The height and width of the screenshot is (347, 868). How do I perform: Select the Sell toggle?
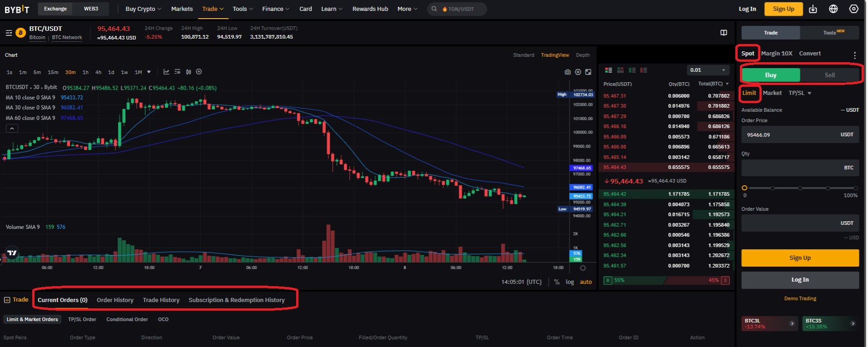[x=830, y=75]
